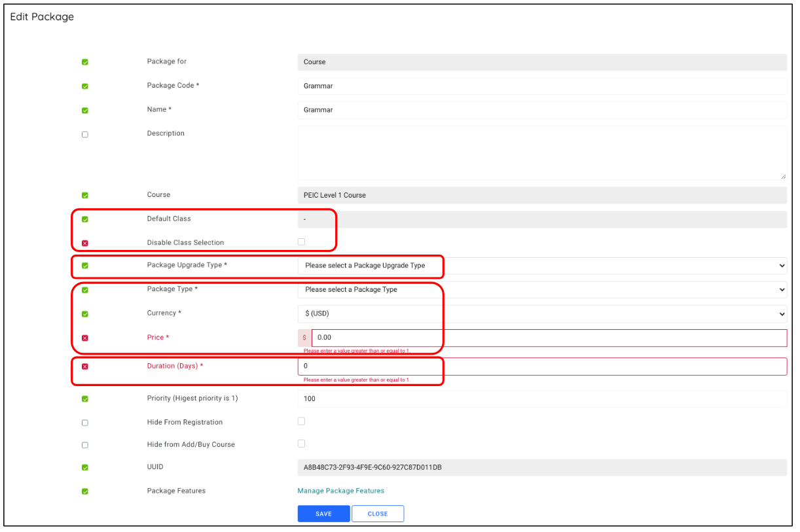Click the dollar sign prefix on the Price field
Screen dimensions: 800x532
click(304, 337)
